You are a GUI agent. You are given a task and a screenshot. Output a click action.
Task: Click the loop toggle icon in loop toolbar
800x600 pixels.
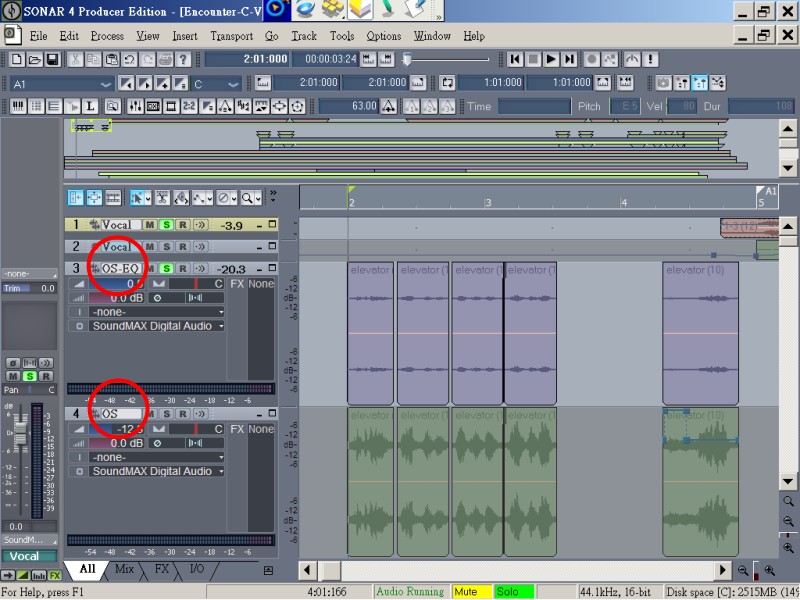447,83
